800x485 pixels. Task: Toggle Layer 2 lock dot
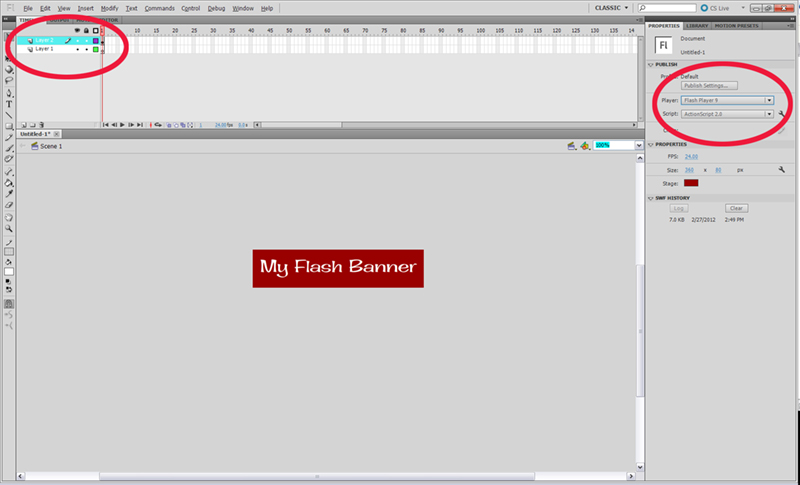coord(87,41)
